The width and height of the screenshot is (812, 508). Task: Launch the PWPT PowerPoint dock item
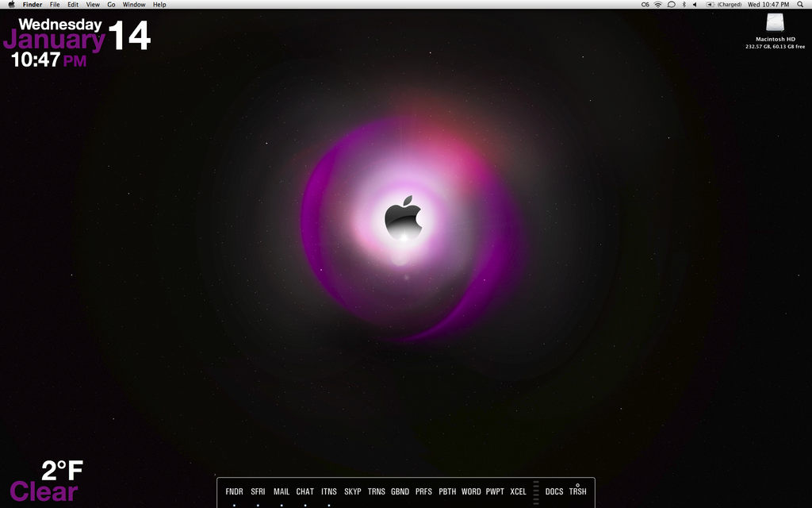point(495,491)
